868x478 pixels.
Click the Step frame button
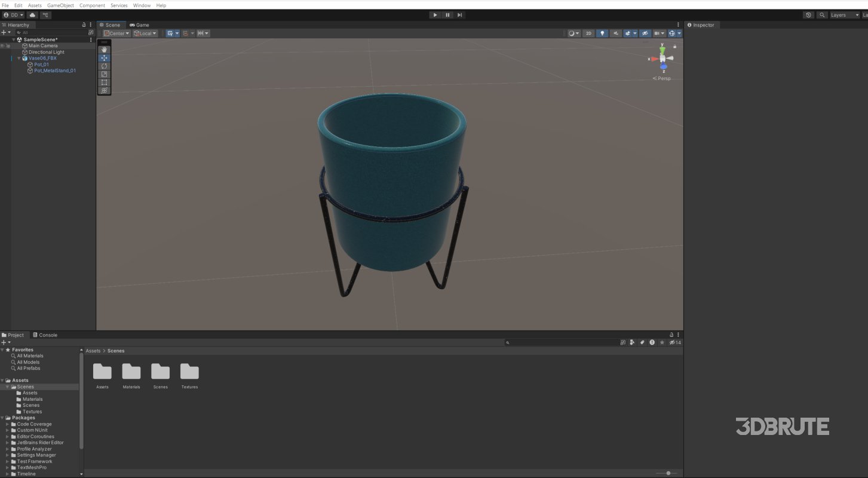(x=459, y=14)
